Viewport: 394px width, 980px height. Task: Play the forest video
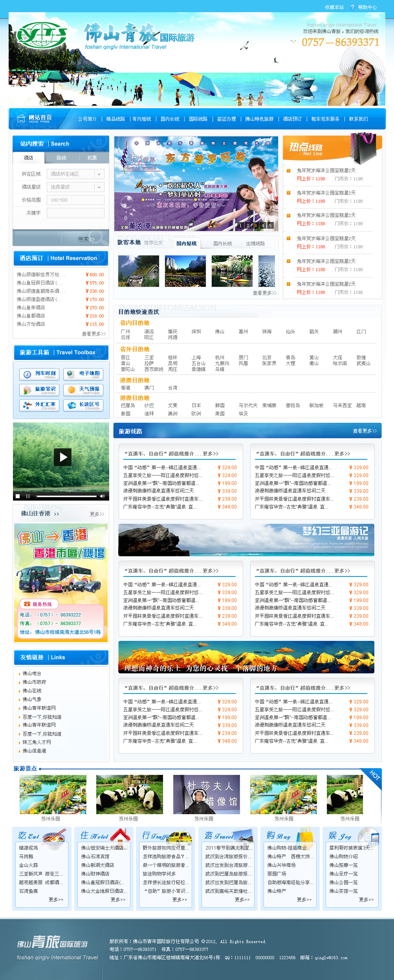click(x=62, y=457)
